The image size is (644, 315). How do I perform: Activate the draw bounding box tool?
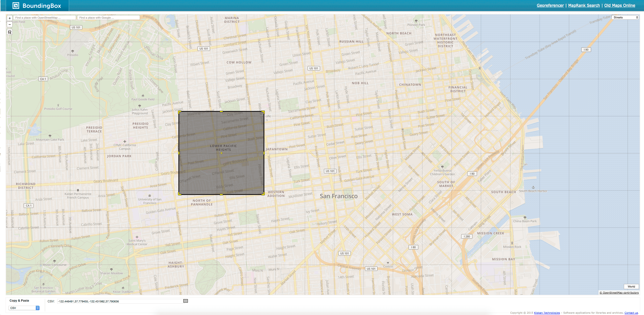10,32
